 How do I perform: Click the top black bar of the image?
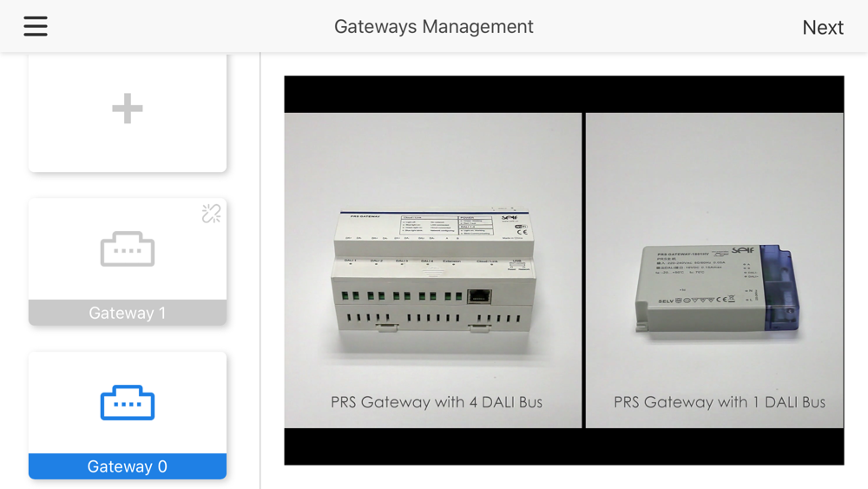pos(564,95)
